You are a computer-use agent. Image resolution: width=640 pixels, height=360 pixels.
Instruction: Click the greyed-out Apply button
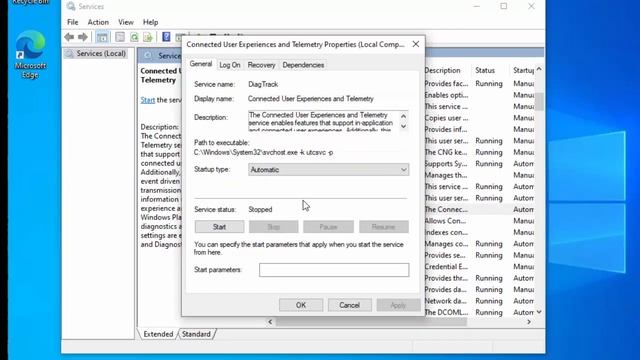click(398, 305)
